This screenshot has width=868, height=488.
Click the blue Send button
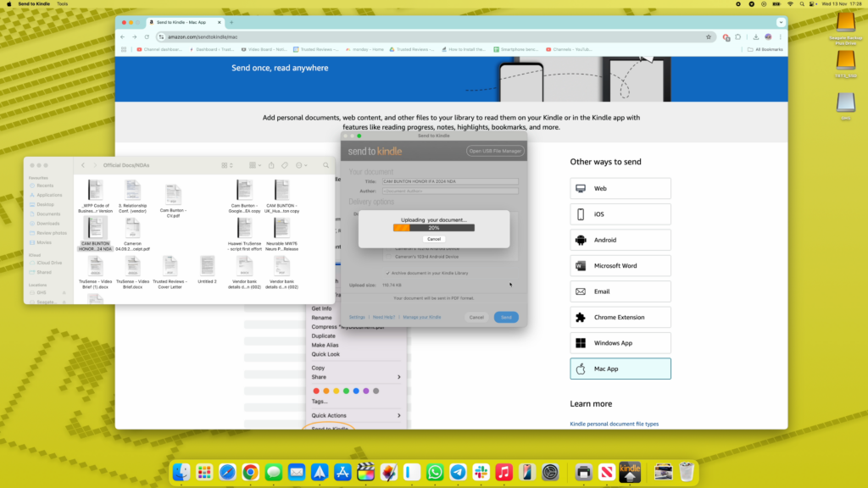tap(506, 317)
